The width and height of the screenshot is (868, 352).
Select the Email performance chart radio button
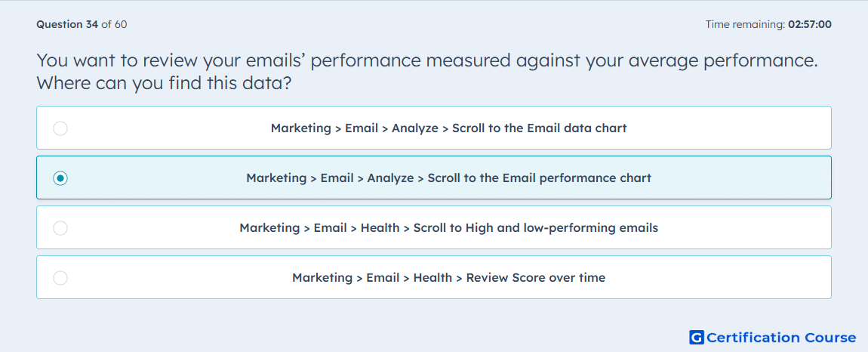click(x=60, y=178)
